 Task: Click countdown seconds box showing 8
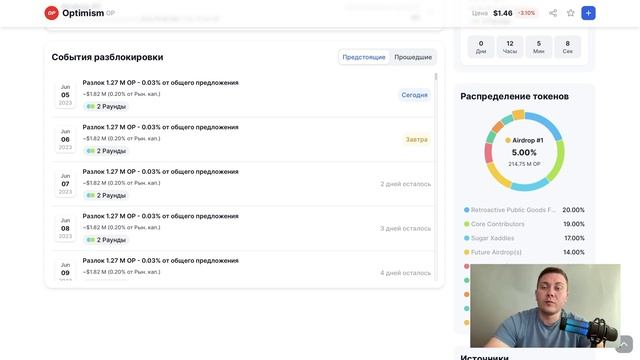[x=567, y=47]
